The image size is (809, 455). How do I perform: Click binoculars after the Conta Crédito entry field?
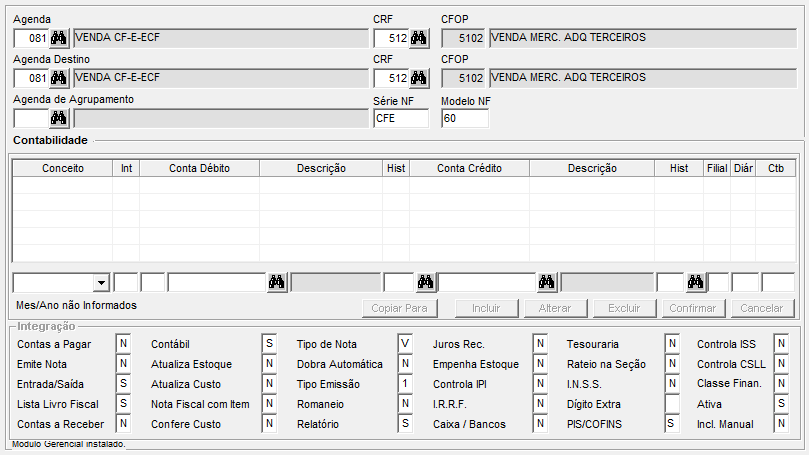click(546, 282)
